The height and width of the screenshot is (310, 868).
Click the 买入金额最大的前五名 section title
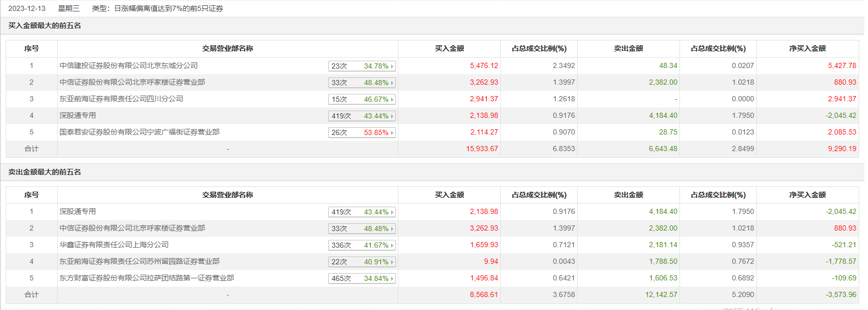tap(45, 25)
